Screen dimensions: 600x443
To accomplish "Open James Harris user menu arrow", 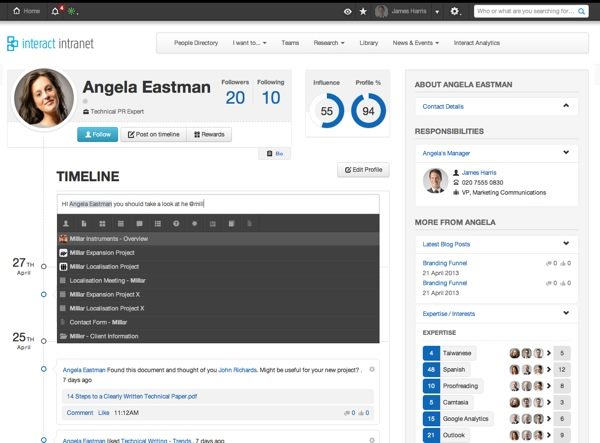I will pos(437,12).
